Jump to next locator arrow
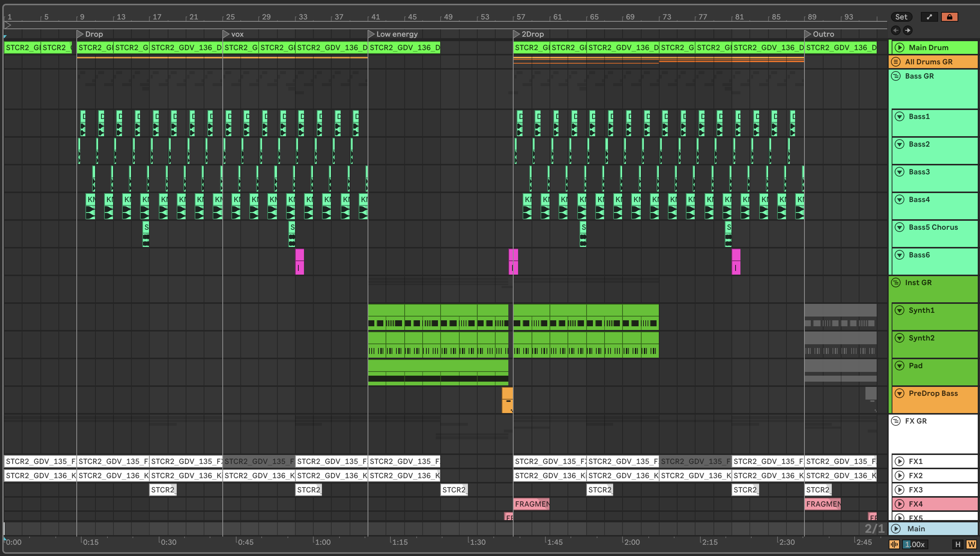This screenshot has width=980, height=556. coord(907,30)
